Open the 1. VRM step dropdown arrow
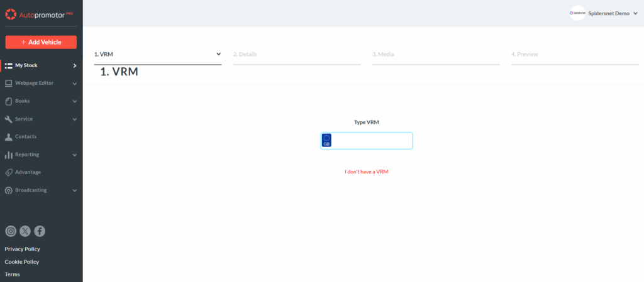The image size is (644, 282). (x=218, y=54)
